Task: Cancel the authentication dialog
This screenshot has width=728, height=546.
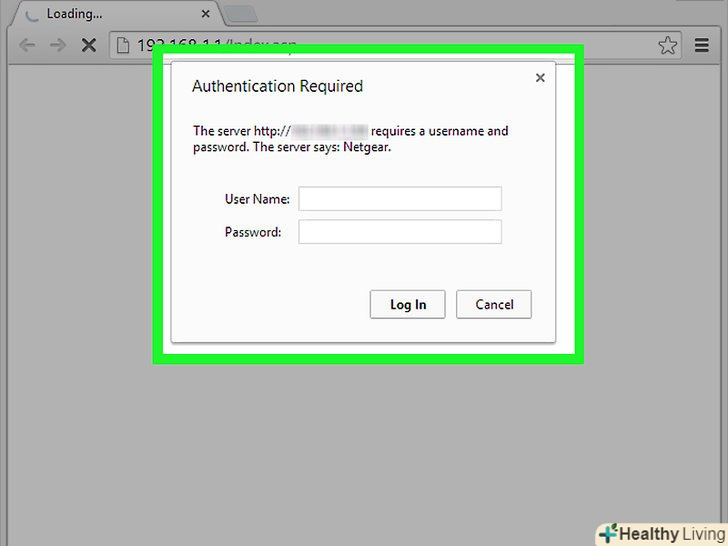Action: pos(494,305)
